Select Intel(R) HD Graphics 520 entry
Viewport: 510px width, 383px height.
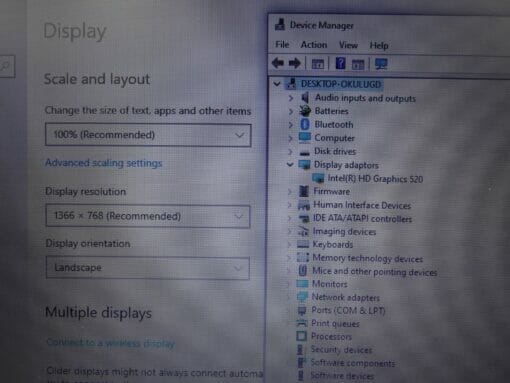[375, 179]
